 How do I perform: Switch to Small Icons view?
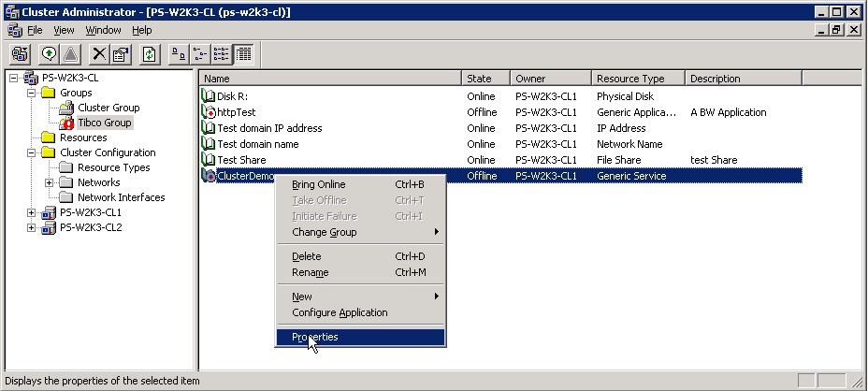(199, 53)
